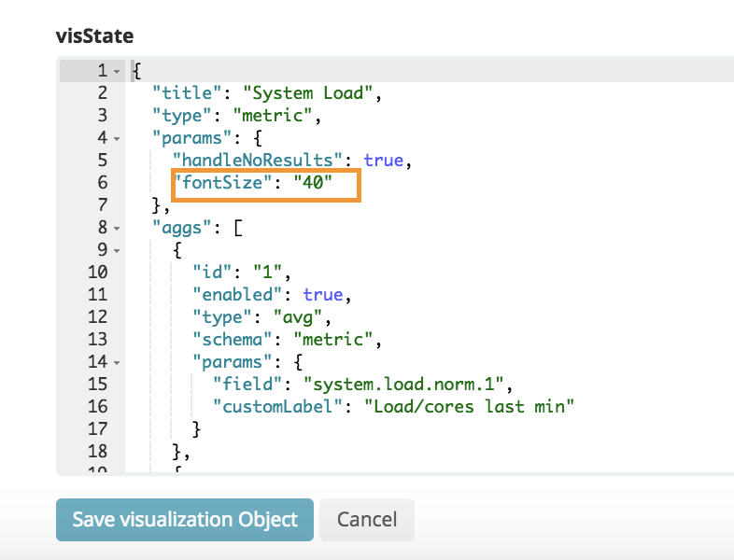This screenshot has width=734, height=560.
Task: Collapse the params fold arrow on line 14
Action: tap(117, 362)
